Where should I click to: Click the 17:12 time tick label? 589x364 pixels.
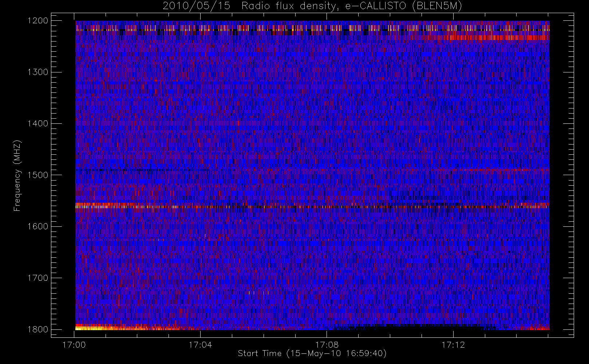[x=453, y=345]
